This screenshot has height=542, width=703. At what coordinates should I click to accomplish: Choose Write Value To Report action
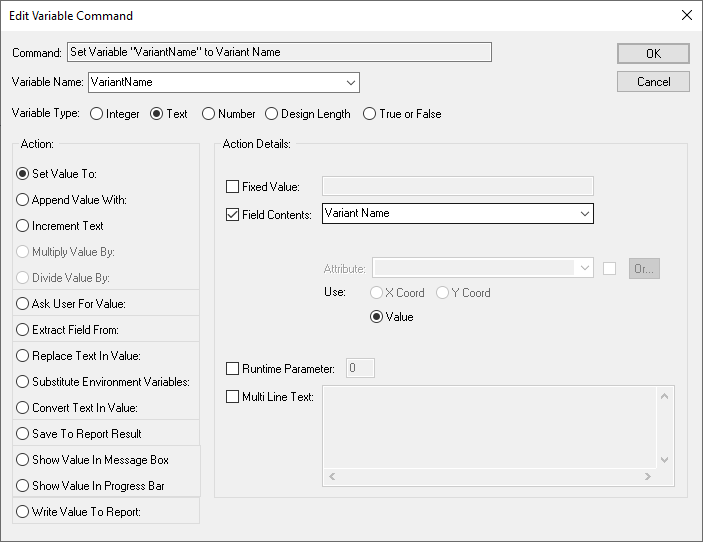pos(23,512)
